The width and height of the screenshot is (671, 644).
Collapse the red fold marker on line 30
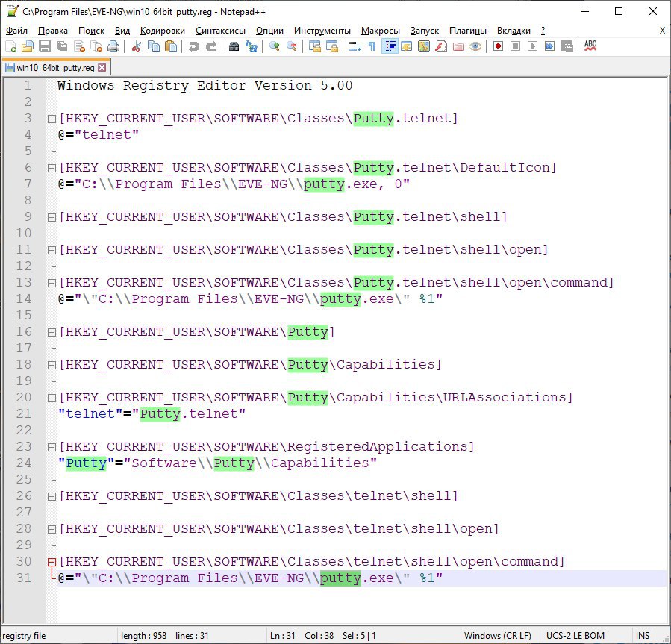point(52,562)
